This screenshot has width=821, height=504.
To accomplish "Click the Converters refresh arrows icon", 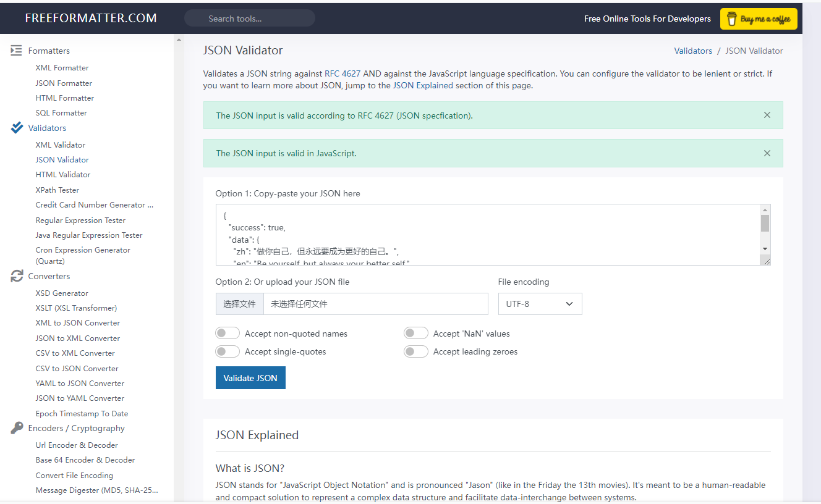I will pos(17,276).
